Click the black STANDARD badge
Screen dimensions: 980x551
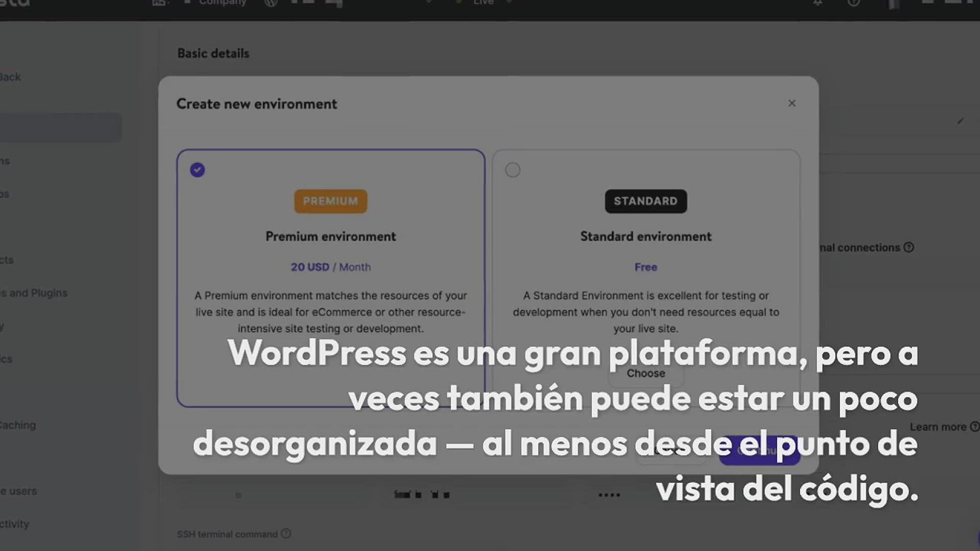click(x=646, y=201)
